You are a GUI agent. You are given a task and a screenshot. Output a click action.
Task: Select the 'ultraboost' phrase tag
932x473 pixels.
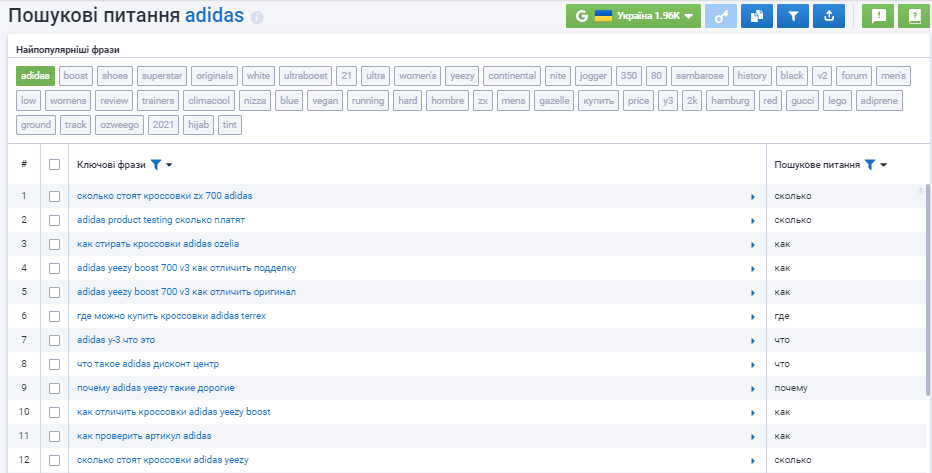(x=304, y=75)
